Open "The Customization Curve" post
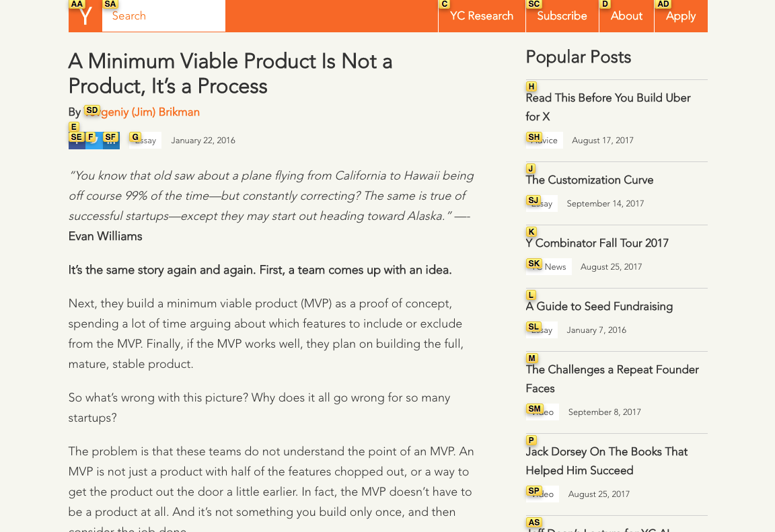Viewport: 775px width, 532px height. coord(589,180)
